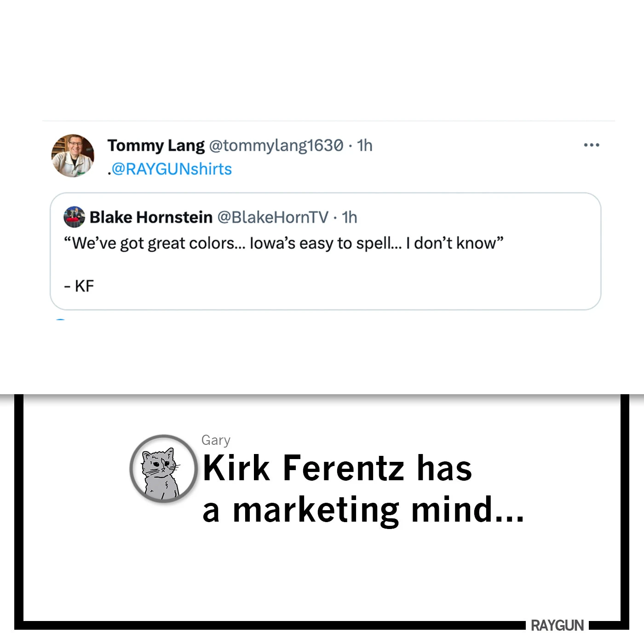Click Tommy Lang's profile photo

(x=73, y=156)
